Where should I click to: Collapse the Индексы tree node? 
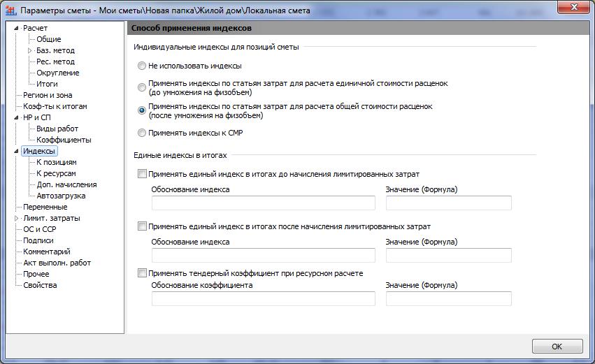pyautogui.click(x=17, y=151)
